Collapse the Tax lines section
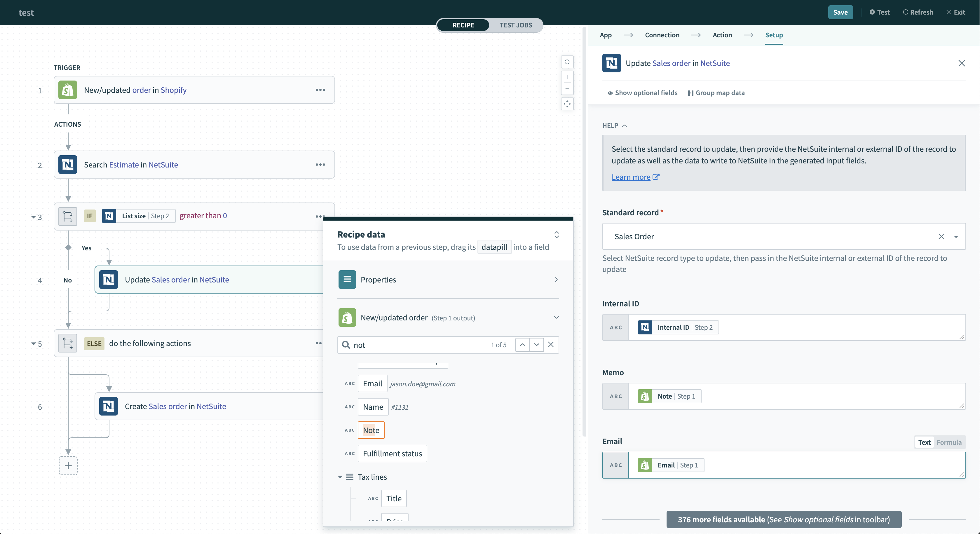 click(x=340, y=477)
